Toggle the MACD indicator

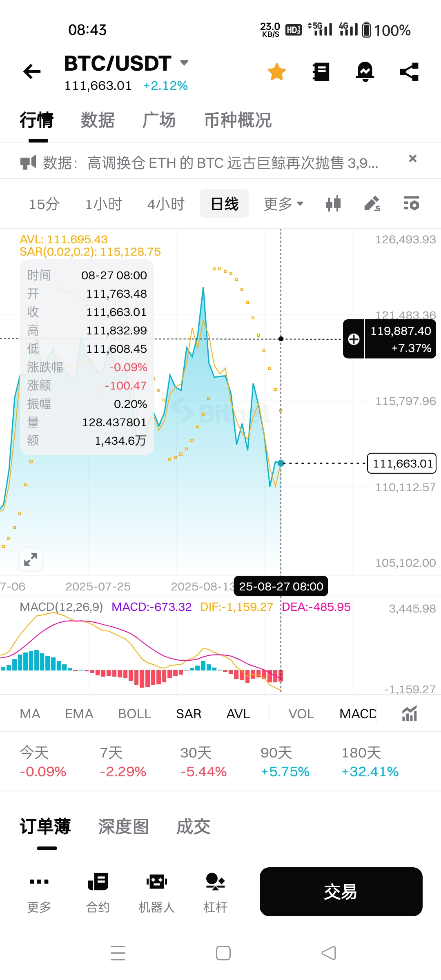coord(358,714)
